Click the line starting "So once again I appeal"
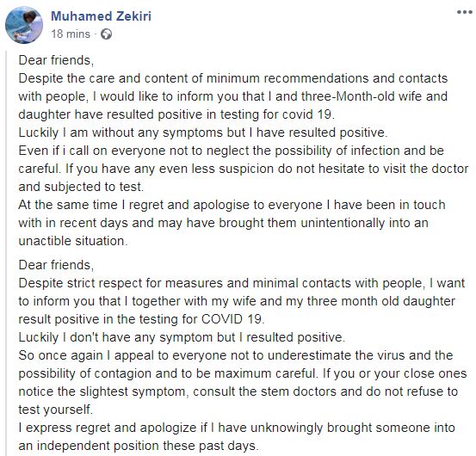This screenshot has width=476, height=456. [236, 355]
